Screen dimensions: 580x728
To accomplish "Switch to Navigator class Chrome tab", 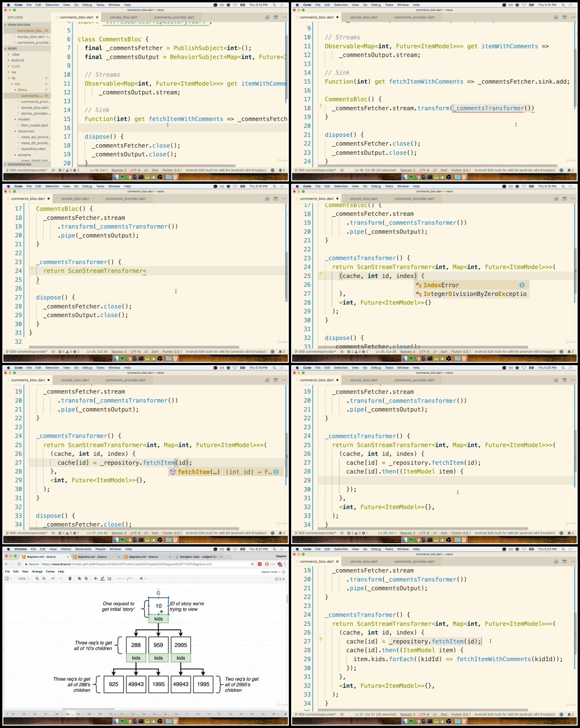I will click(198, 557).
